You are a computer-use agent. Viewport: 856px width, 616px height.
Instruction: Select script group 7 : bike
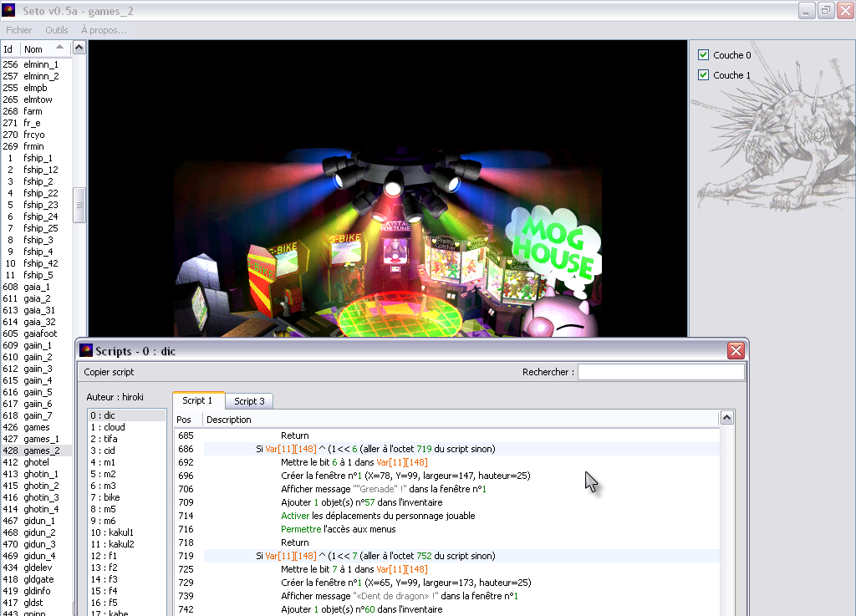[127, 497]
